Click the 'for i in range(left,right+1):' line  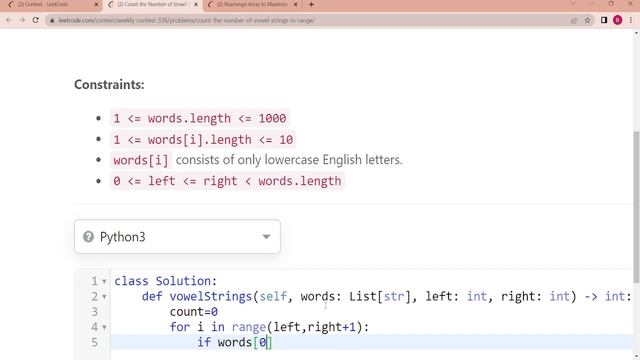[x=269, y=327]
